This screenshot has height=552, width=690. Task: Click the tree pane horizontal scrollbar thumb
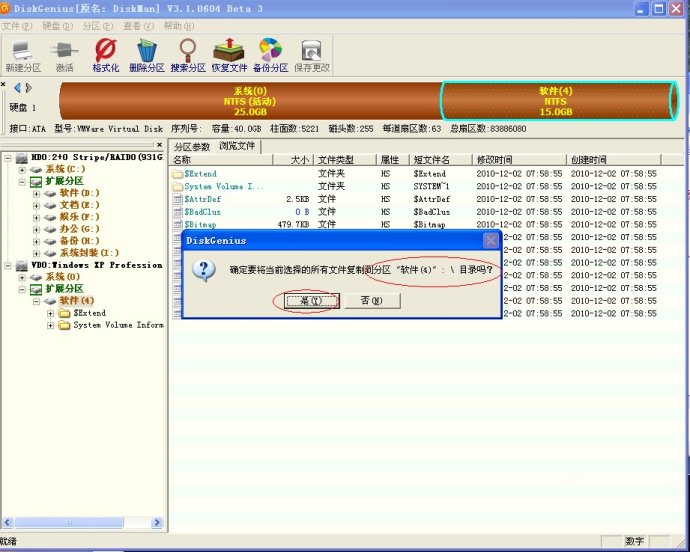click(x=69, y=523)
